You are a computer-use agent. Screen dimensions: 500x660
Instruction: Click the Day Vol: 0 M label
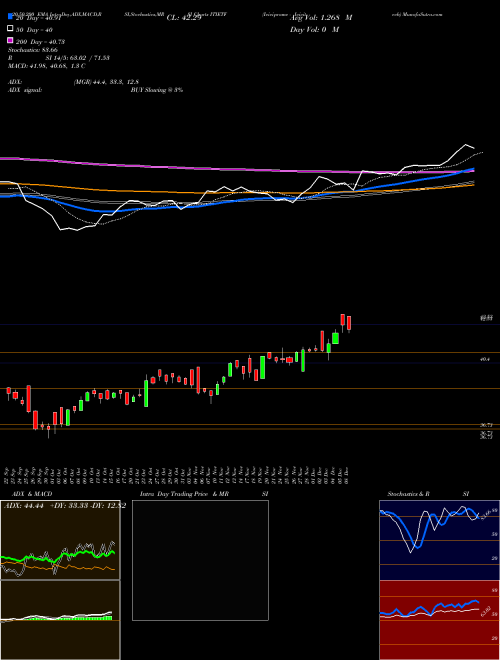314,29
